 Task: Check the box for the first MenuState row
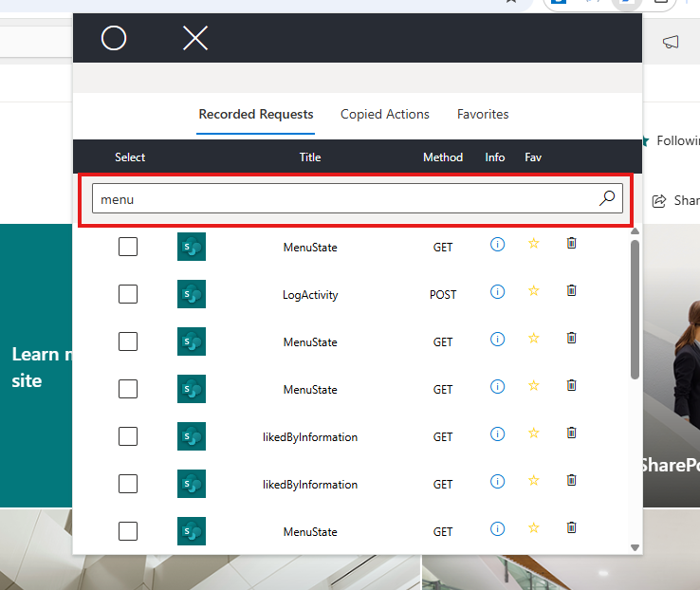(x=128, y=247)
